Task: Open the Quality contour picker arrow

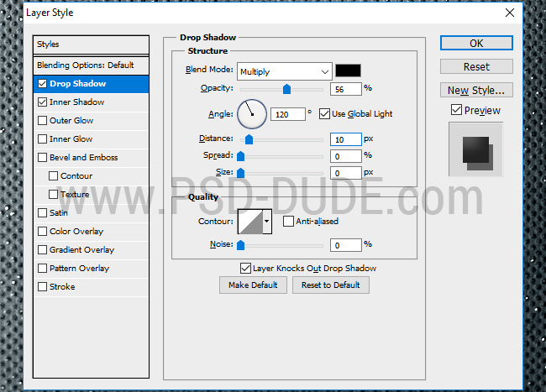Action: tap(267, 222)
